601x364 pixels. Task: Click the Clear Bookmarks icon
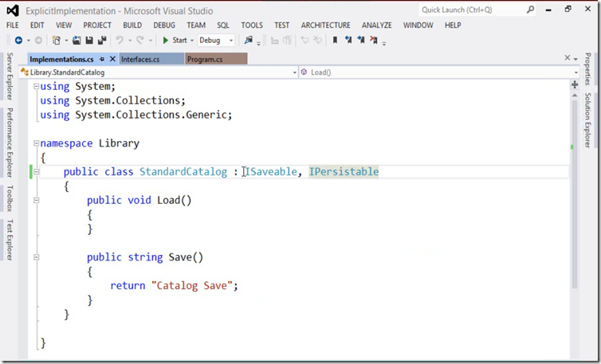click(374, 40)
